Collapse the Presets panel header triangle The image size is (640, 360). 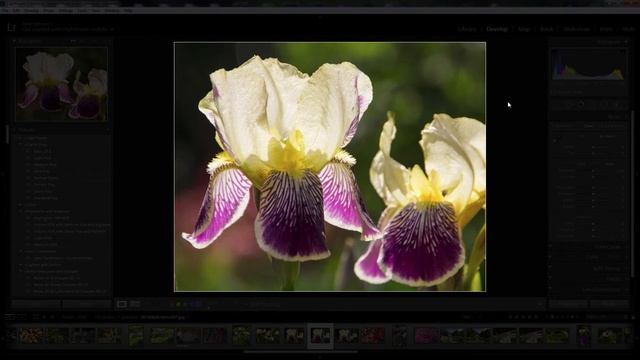[14, 130]
